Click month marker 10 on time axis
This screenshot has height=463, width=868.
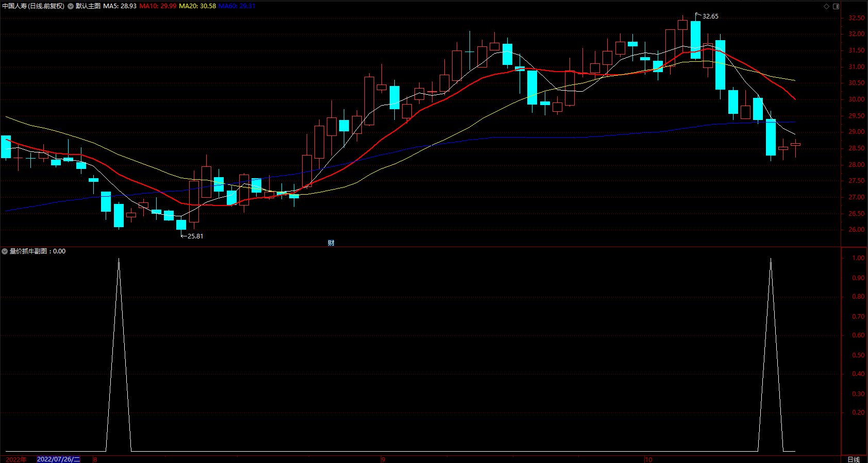648,459
